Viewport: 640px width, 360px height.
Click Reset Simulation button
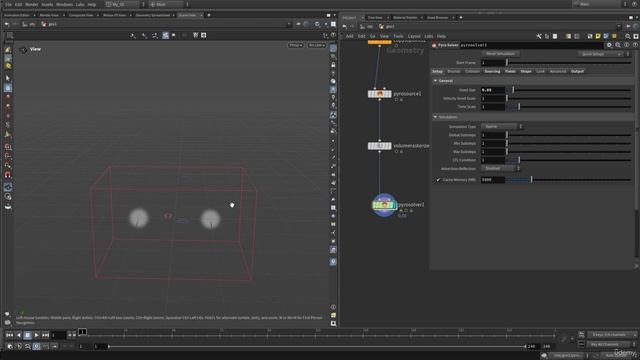tap(500, 54)
